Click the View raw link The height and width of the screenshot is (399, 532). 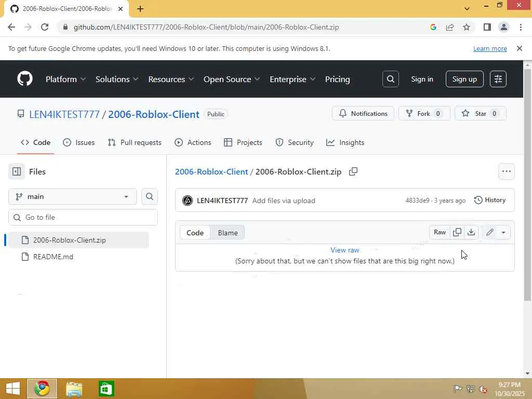[x=345, y=250]
